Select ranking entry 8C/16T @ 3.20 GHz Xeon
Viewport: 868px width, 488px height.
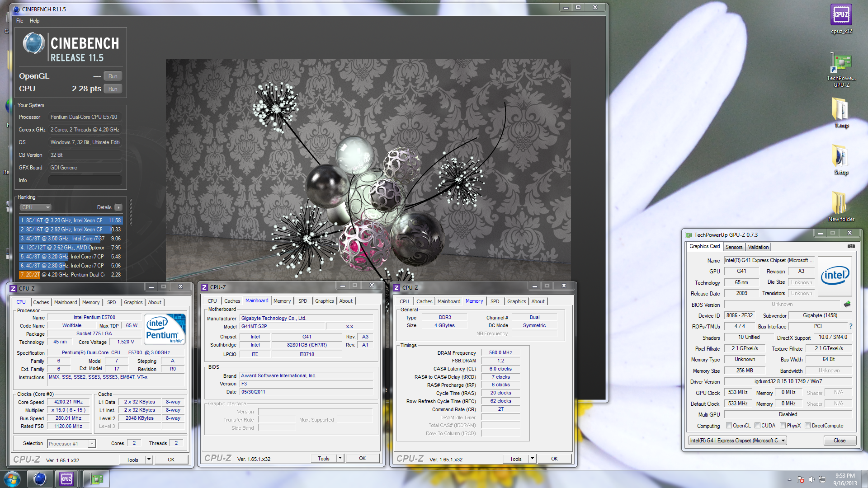click(71, 221)
